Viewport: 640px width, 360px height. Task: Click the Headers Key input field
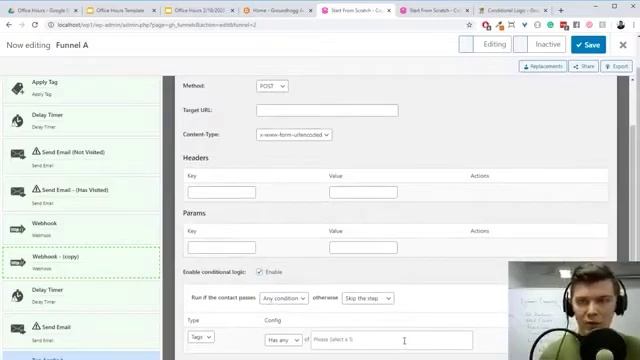point(222,193)
